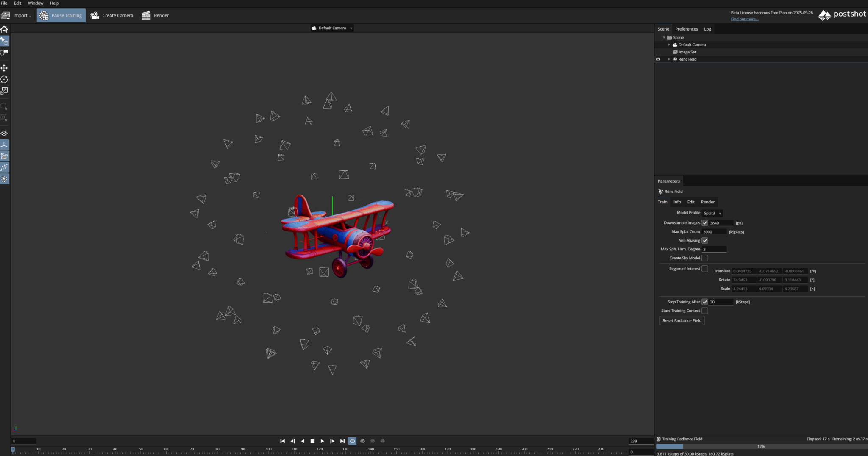Viewport: 868px width, 456px height.
Task: Expand the Default Camera tree item
Action: (x=669, y=44)
